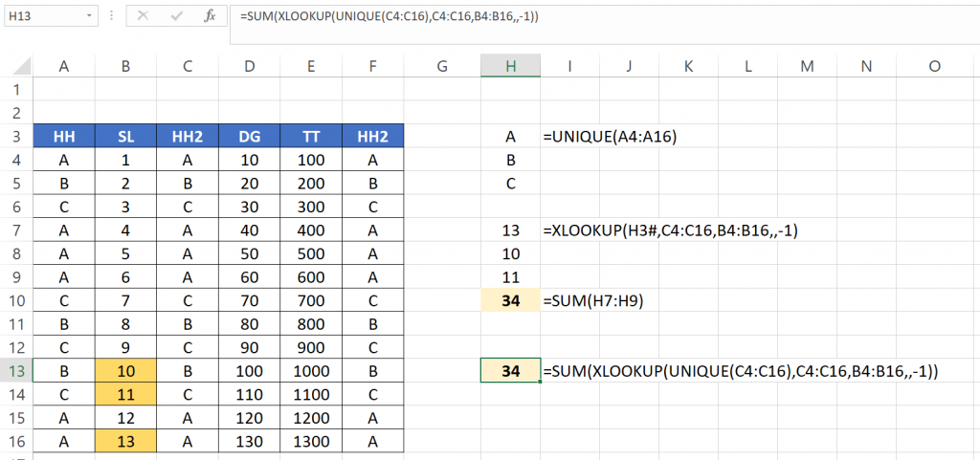Select row 16 header

16,441
